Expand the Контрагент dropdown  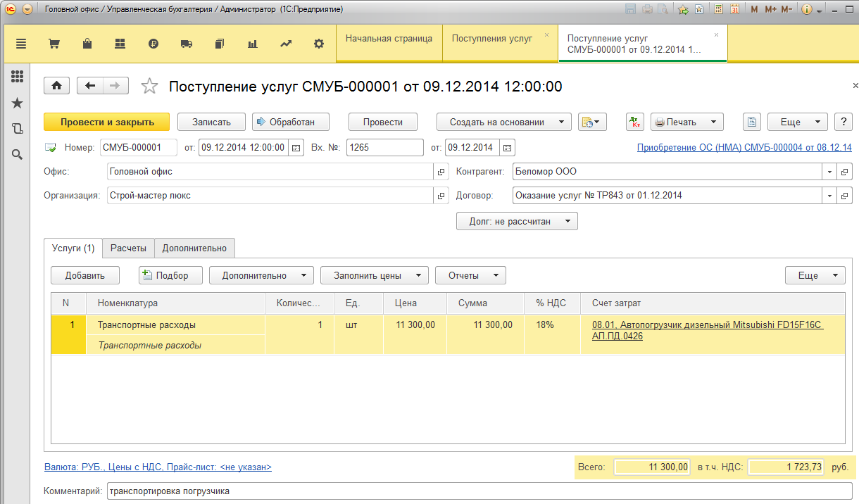pyautogui.click(x=830, y=172)
